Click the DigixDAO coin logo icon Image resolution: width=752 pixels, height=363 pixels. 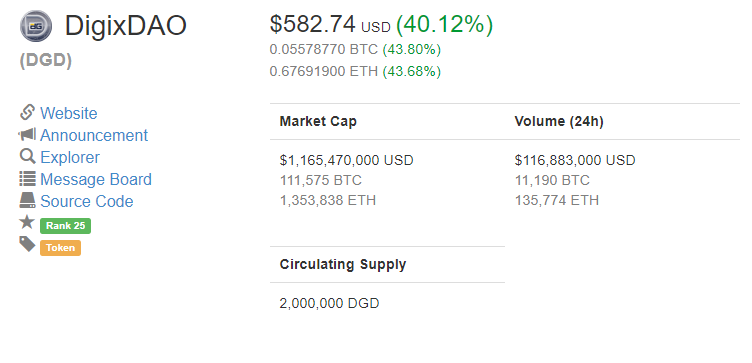[36, 26]
